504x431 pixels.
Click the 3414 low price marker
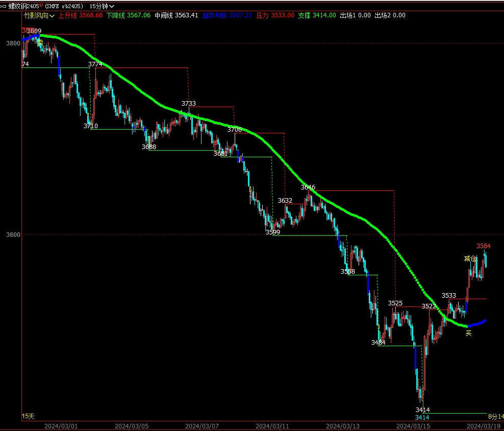coord(422,410)
